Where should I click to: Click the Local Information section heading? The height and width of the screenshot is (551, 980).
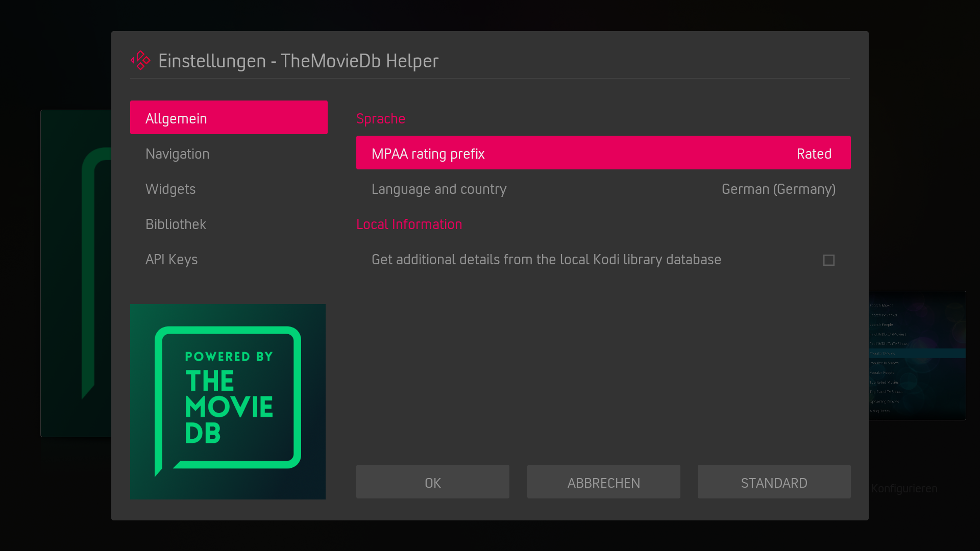pyautogui.click(x=409, y=224)
